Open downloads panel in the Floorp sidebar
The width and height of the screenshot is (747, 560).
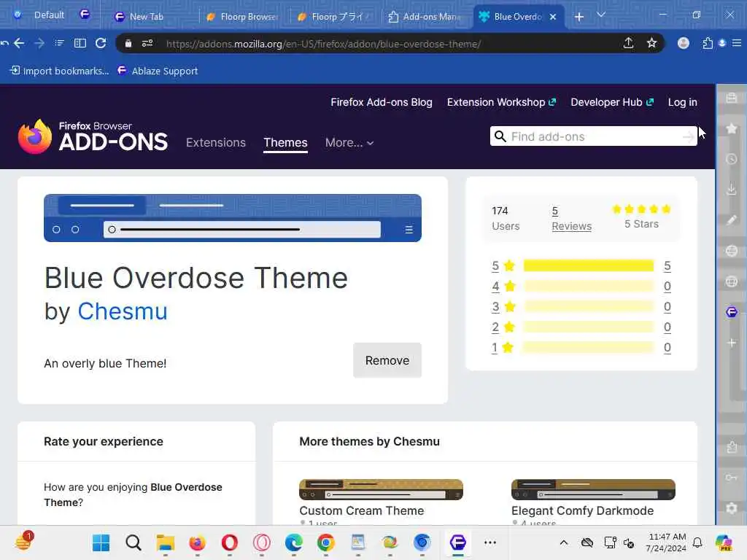coord(731,189)
